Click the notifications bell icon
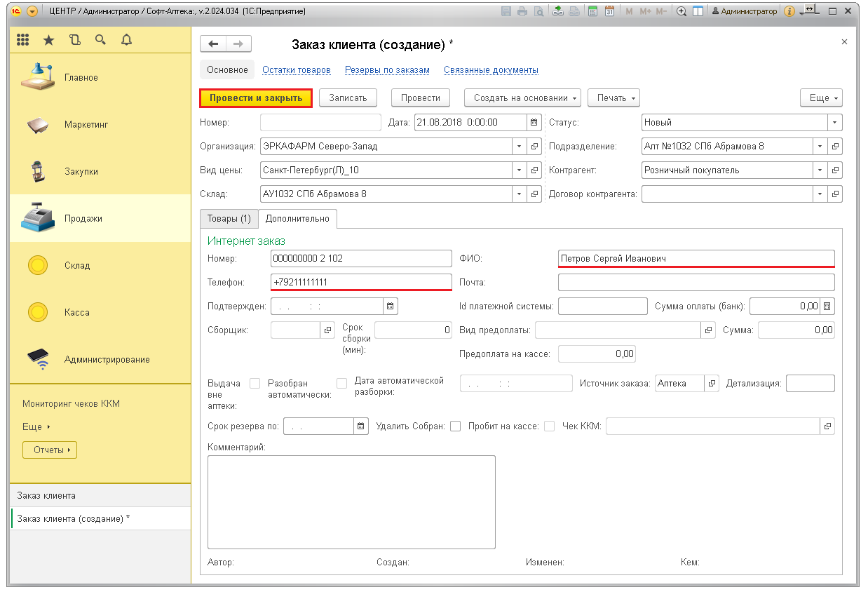 126,41
